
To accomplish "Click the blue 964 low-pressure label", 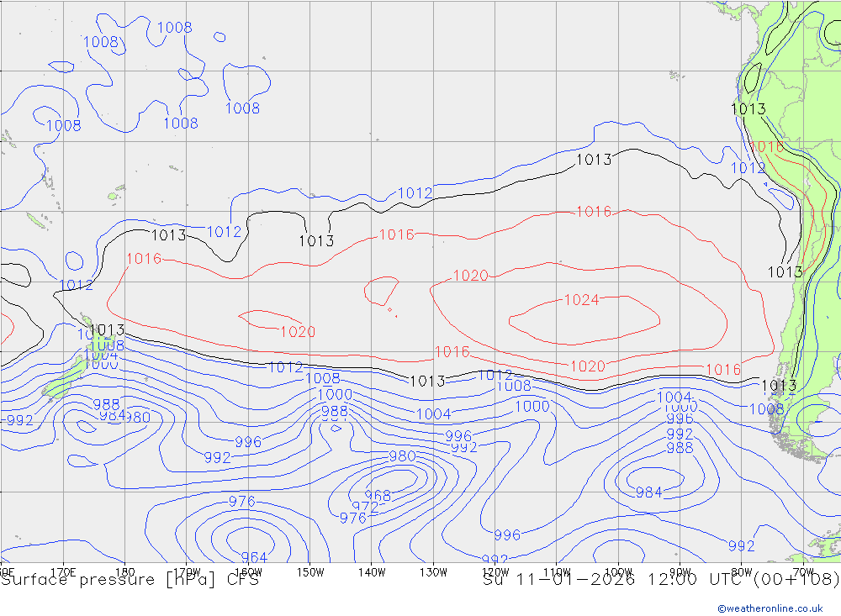I will 254,557.
